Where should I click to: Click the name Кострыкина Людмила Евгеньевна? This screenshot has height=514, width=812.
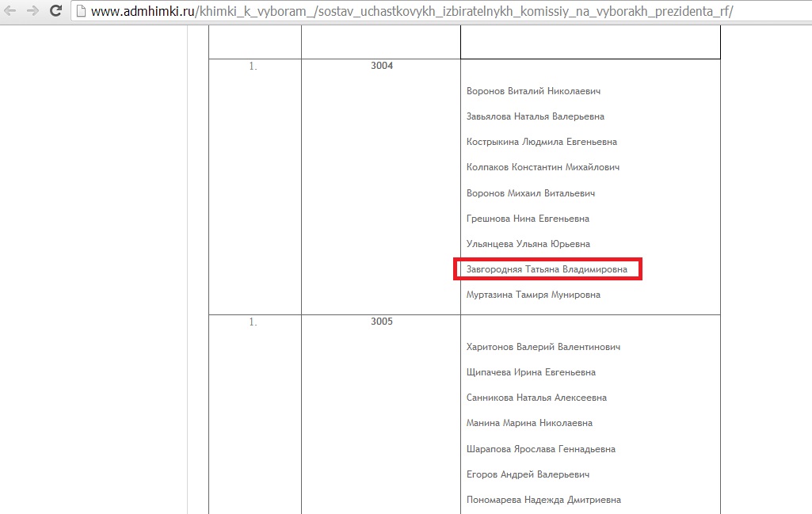point(541,142)
